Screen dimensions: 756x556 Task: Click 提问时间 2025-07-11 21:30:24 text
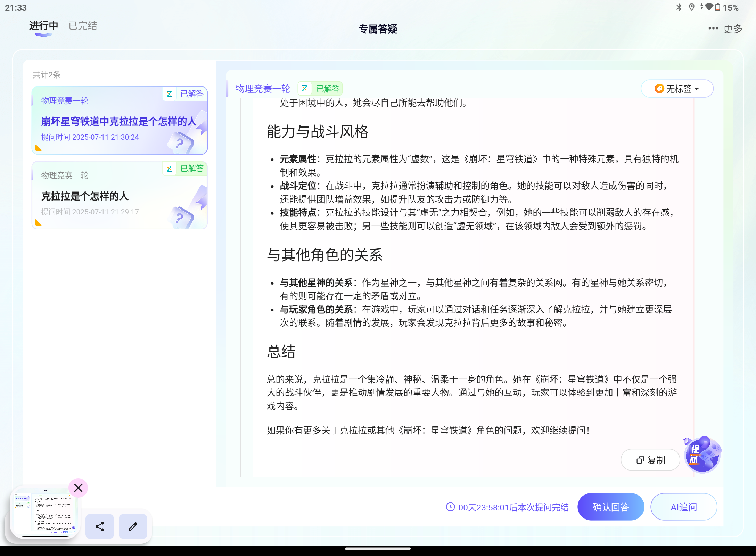[x=90, y=137]
